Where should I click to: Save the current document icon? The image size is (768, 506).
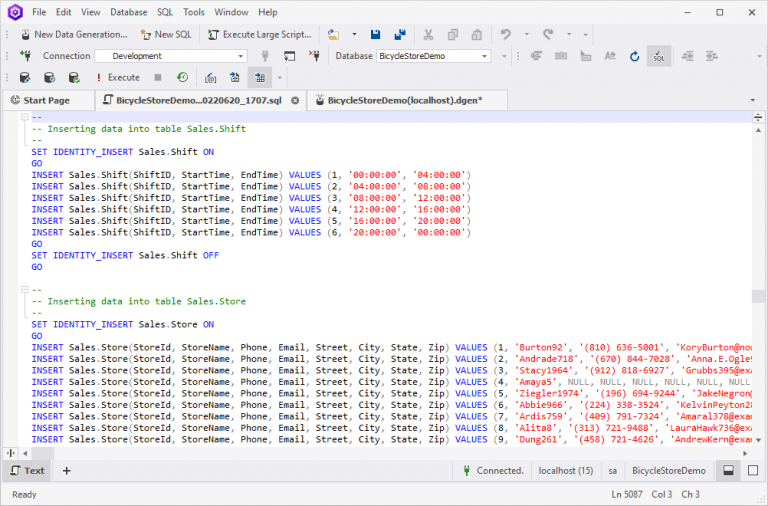tap(375, 34)
